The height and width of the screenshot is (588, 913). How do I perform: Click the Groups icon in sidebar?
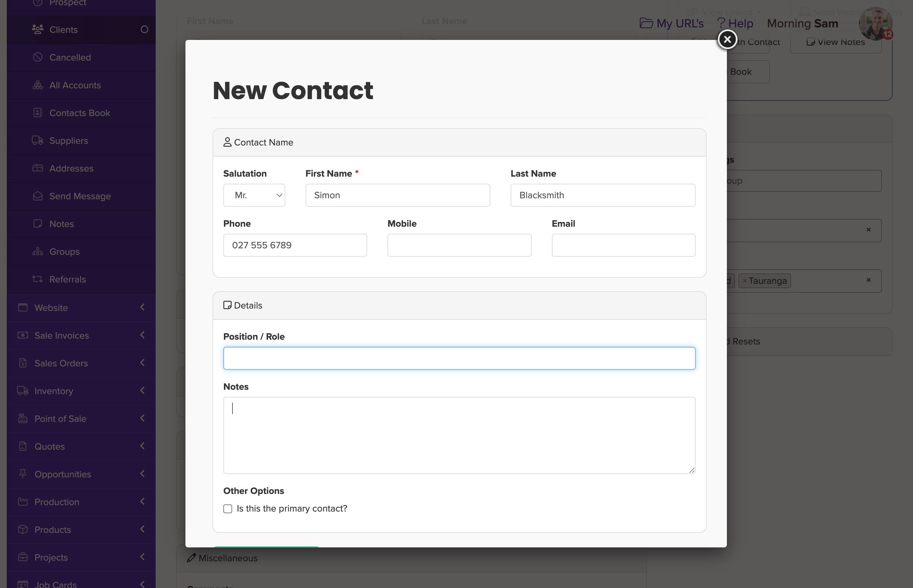(38, 252)
